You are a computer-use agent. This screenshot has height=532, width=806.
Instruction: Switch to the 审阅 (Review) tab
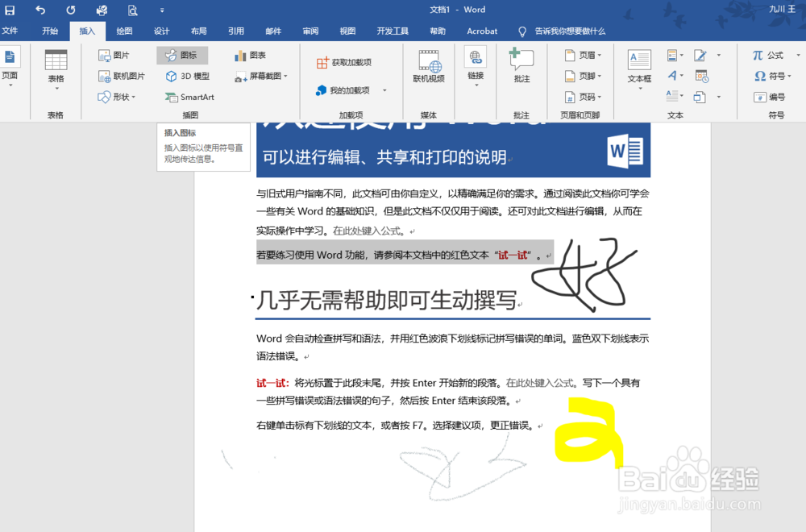click(310, 31)
